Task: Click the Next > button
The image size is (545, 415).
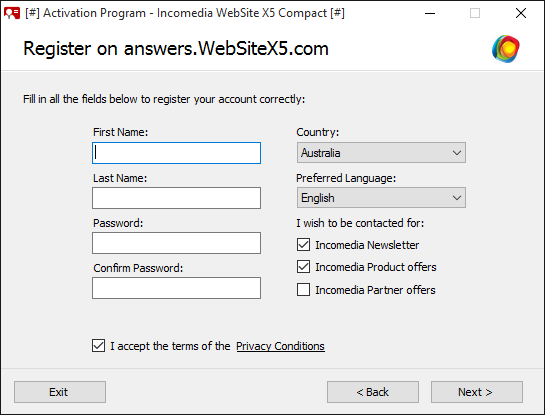Action: (x=477, y=392)
